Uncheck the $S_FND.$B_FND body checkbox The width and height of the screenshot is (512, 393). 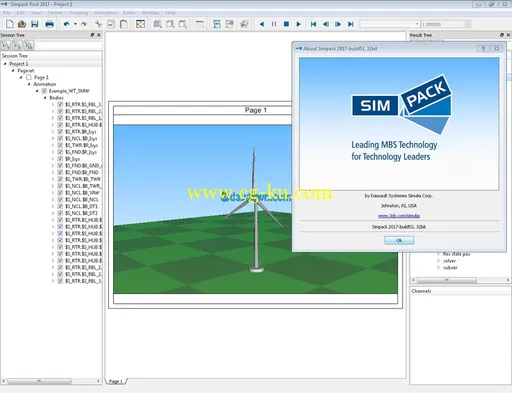pyautogui.click(x=60, y=172)
